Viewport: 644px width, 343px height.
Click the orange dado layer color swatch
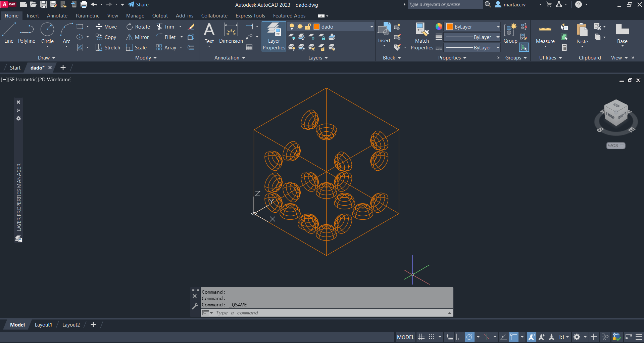click(x=316, y=27)
